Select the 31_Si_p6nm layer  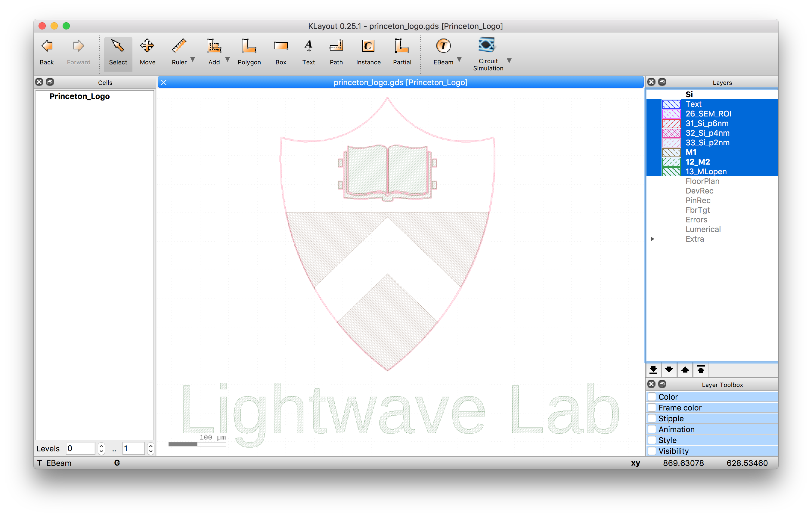point(712,123)
